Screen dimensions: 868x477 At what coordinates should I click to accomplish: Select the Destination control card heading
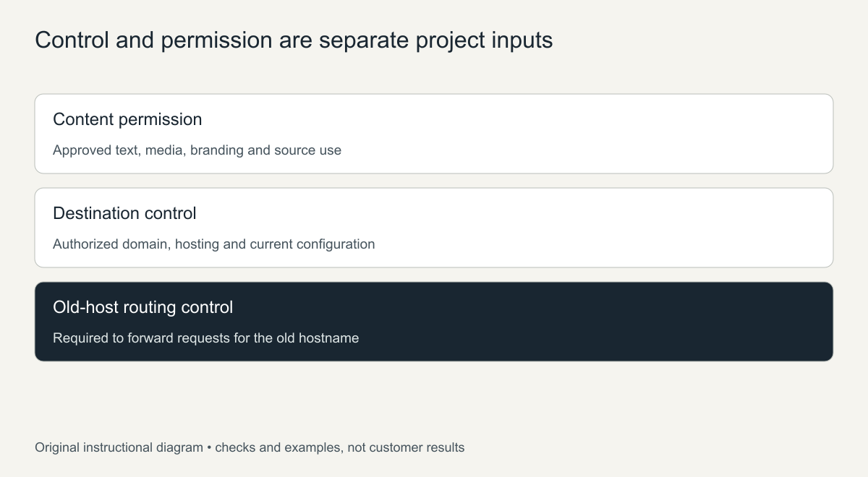click(x=124, y=213)
